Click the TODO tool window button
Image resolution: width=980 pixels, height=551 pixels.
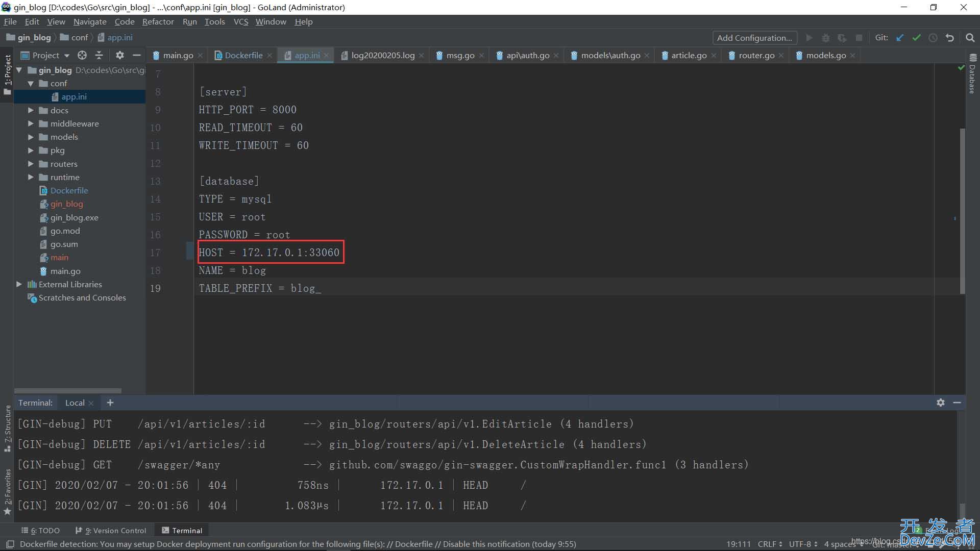43,530
